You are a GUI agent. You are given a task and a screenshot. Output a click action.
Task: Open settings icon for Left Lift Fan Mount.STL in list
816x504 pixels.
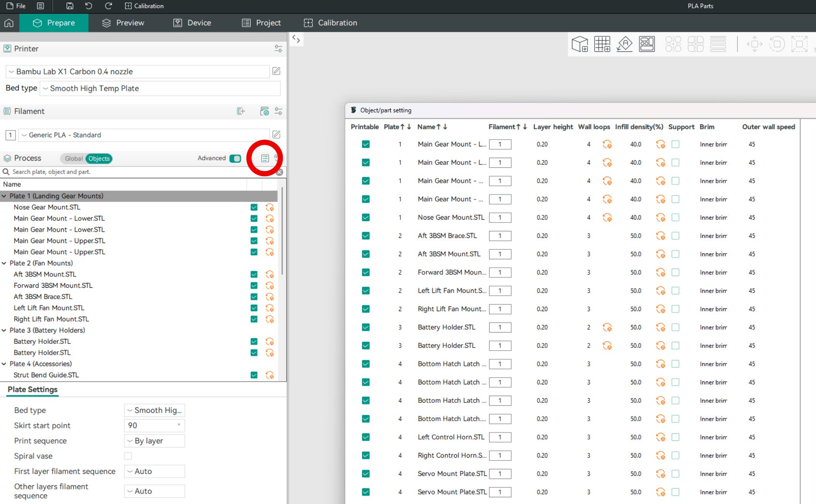[x=270, y=308]
